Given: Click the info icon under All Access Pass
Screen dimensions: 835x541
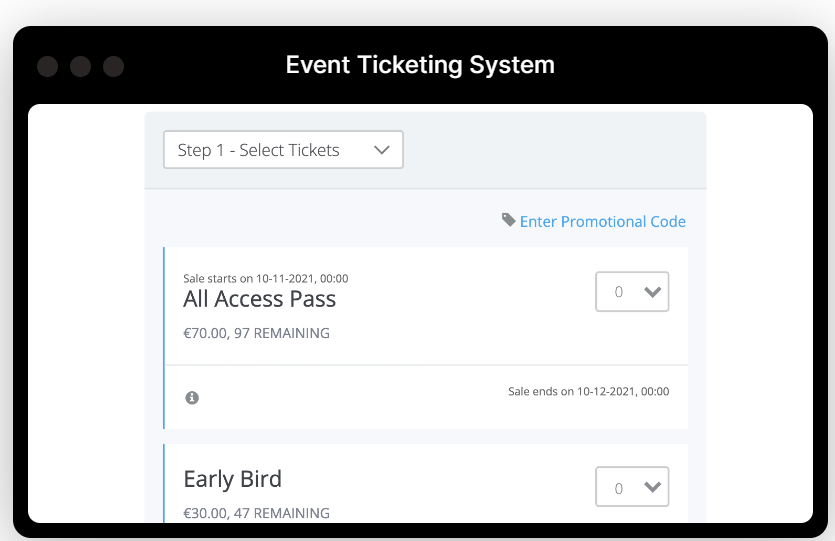Looking at the screenshot, I should 192,398.
